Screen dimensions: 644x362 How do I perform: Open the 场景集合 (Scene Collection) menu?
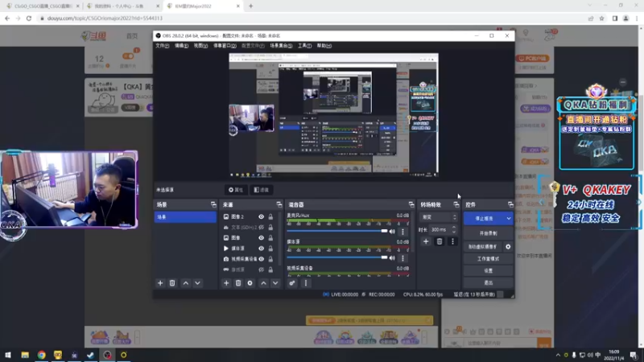point(281,46)
